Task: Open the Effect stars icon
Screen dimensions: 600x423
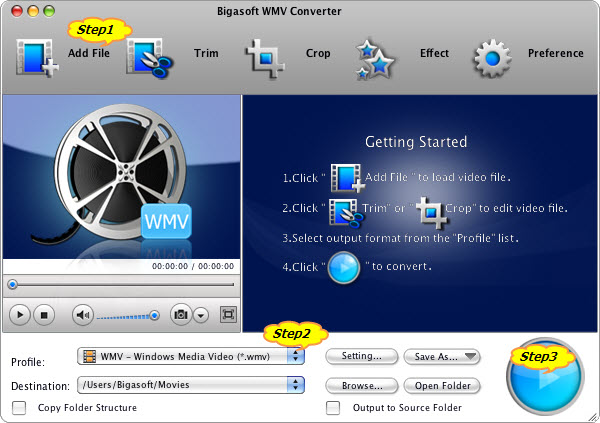Action: click(375, 59)
